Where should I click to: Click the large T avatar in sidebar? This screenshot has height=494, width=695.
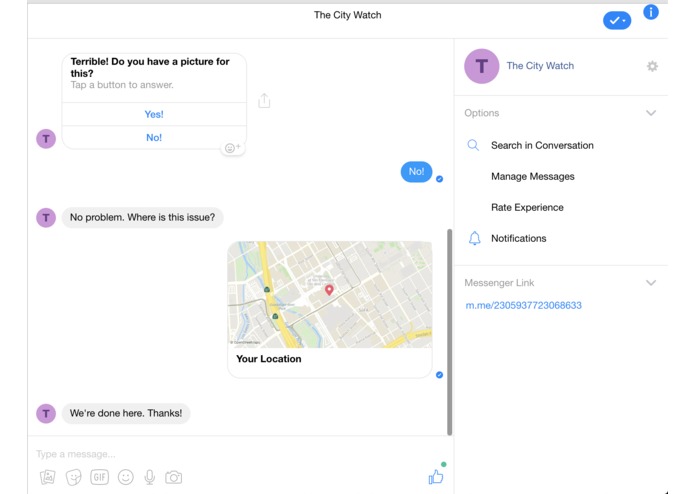tap(481, 66)
